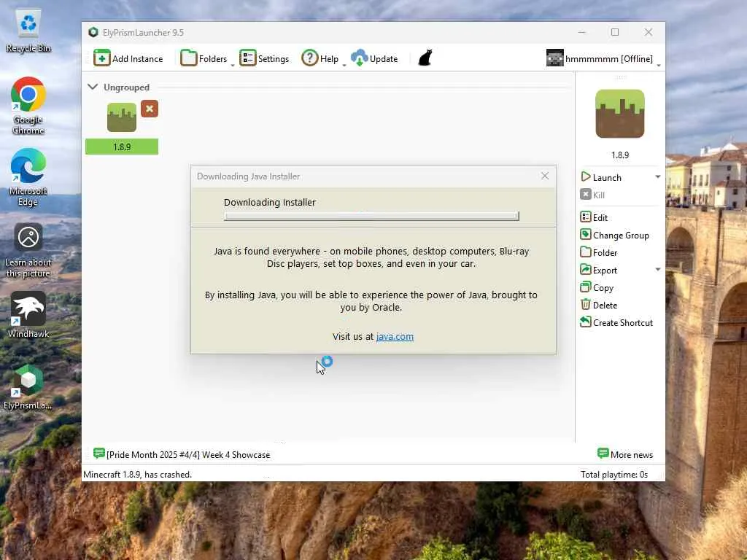
Task: Copy the selected instance
Action: click(597, 287)
